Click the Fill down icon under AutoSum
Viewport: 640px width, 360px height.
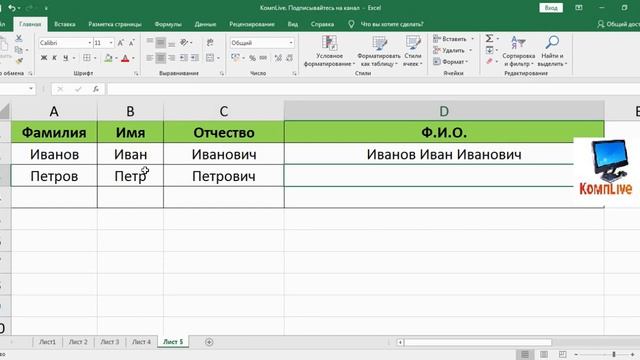pos(489,50)
